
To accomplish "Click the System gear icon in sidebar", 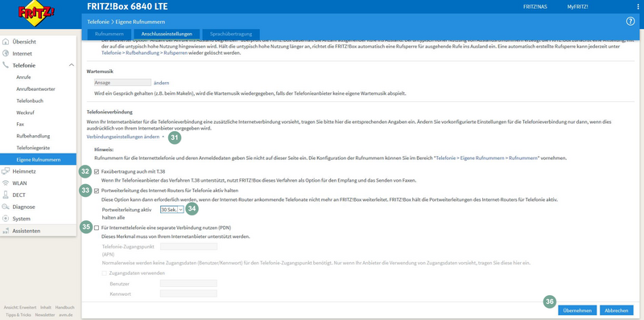I will (6, 219).
